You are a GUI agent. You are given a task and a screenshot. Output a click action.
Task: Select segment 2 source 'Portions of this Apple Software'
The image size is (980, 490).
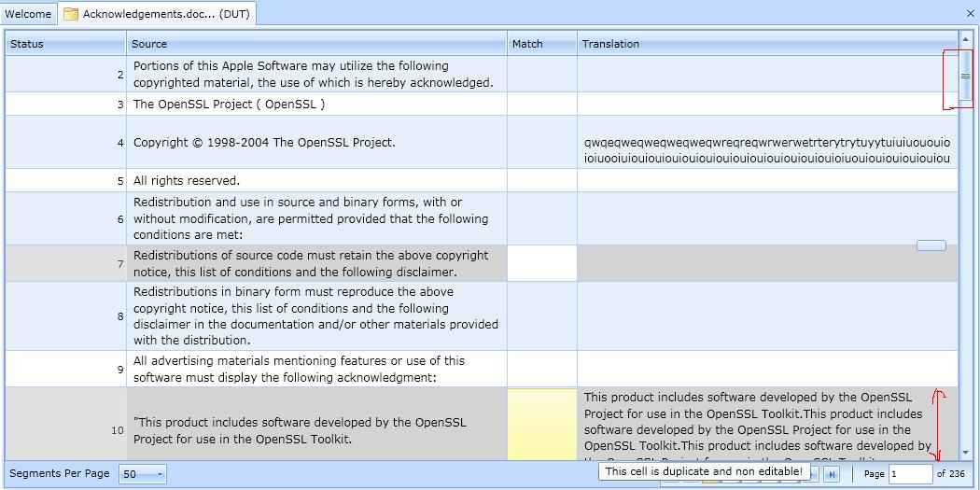(x=317, y=75)
